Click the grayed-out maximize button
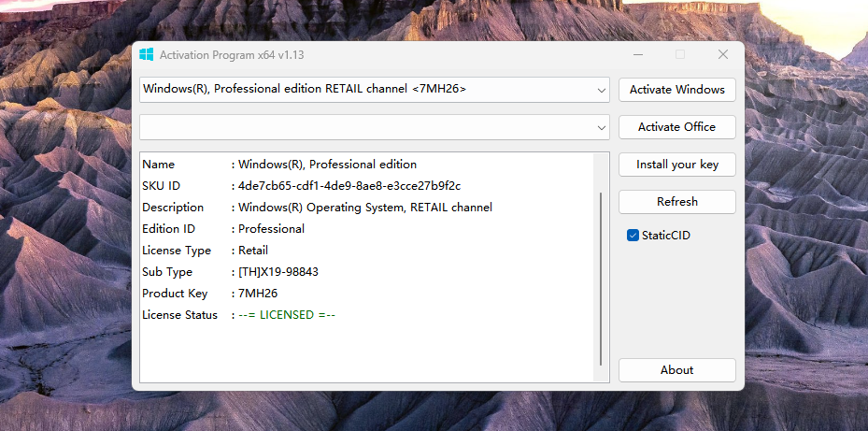868x431 pixels. pyautogui.click(x=680, y=55)
